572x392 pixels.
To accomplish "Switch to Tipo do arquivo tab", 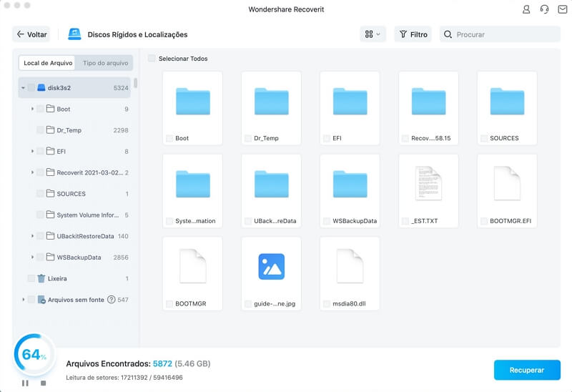I will point(105,63).
